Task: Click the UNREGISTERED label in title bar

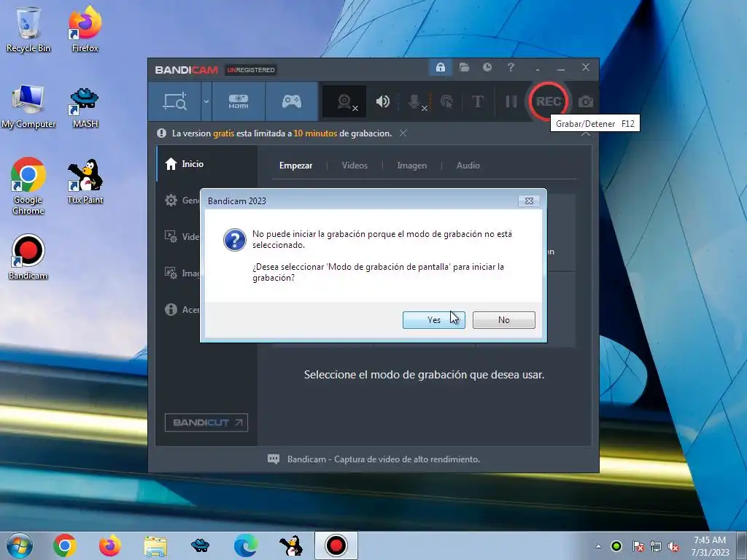Action: click(251, 70)
